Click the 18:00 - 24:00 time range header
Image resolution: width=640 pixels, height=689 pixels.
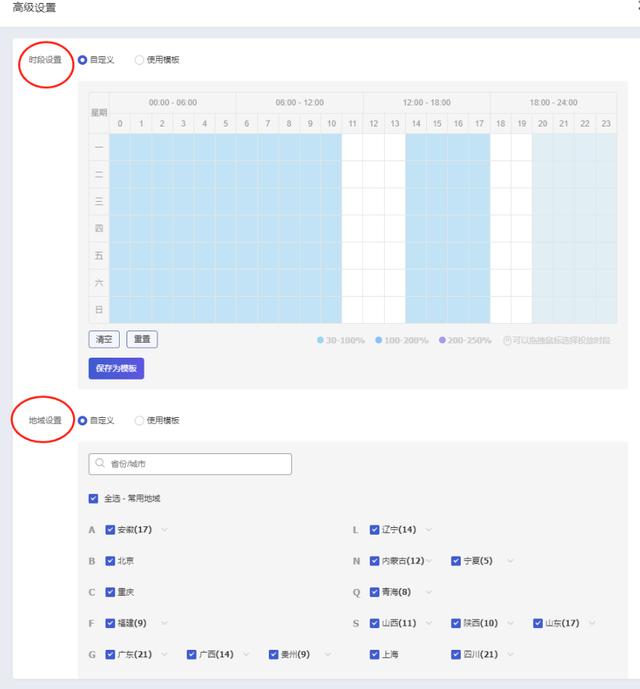pyautogui.click(x=553, y=102)
